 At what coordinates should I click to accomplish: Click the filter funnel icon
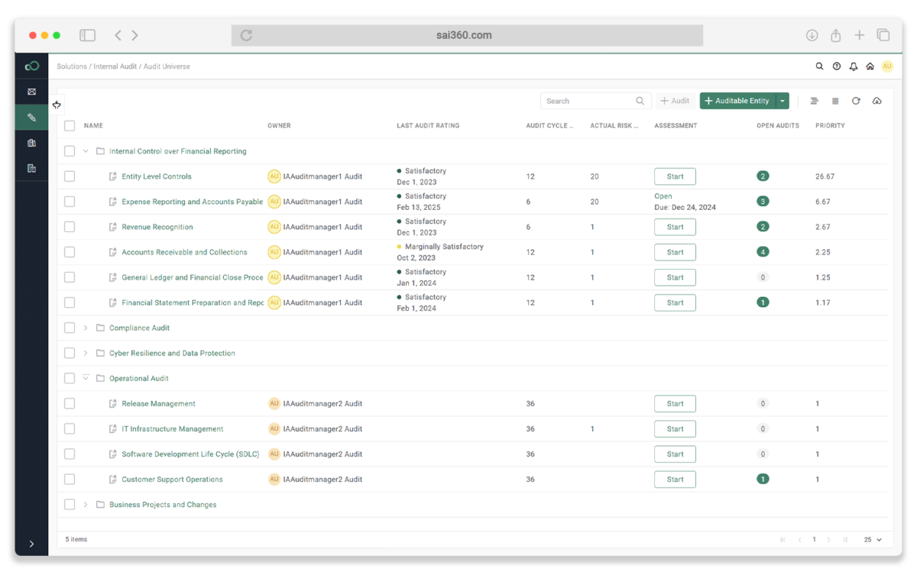point(815,101)
